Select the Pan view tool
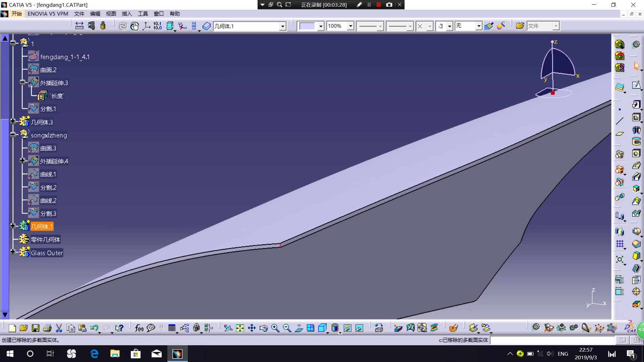This screenshot has height=362, width=644. coord(252,328)
